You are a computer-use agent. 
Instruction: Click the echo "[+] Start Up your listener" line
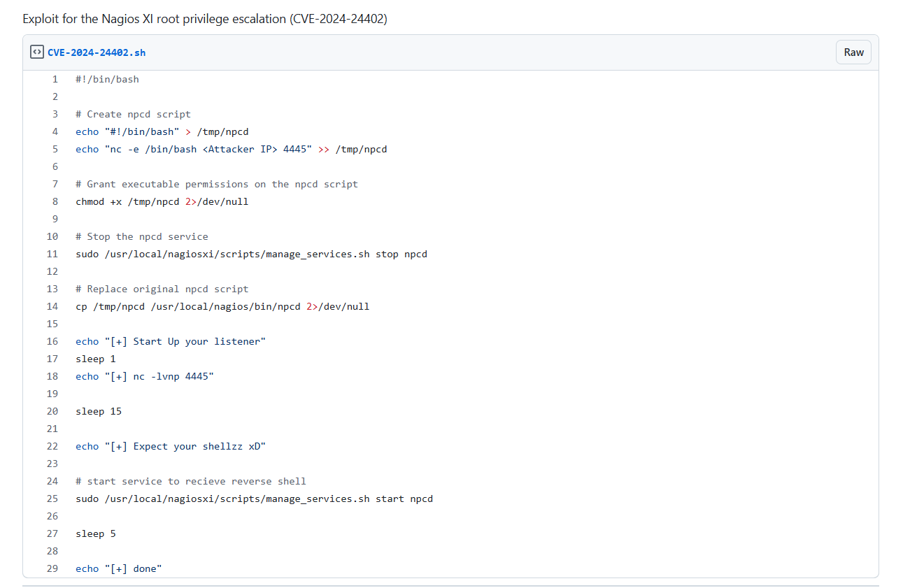point(171,341)
